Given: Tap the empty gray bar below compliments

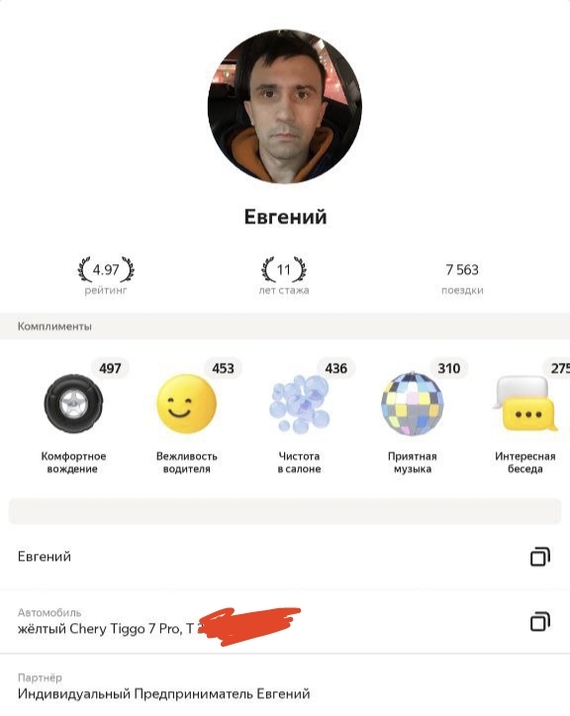Looking at the screenshot, I should (x=285, y=511).
